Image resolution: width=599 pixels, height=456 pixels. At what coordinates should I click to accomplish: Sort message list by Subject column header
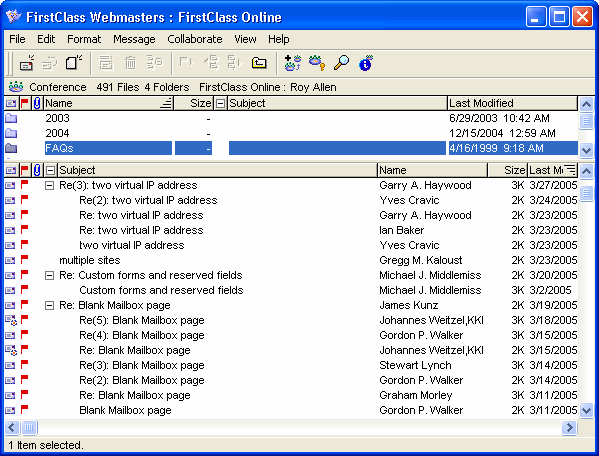[x=217, y=170]
